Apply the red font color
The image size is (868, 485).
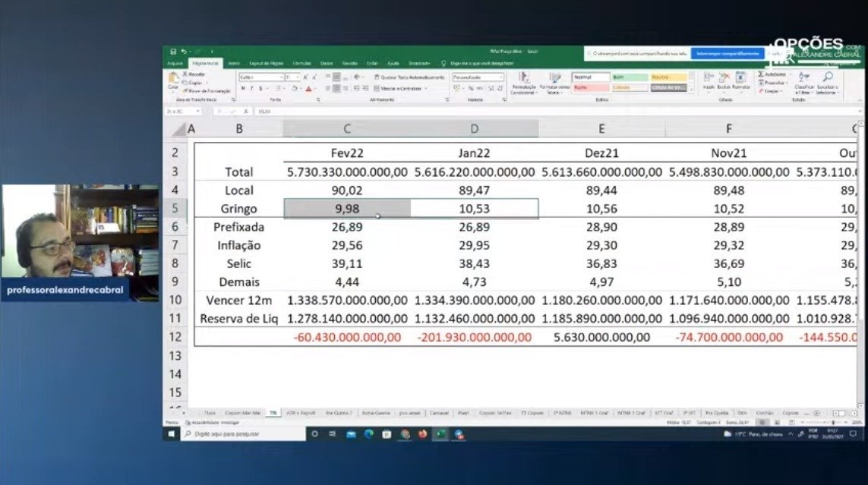[308, 89]
